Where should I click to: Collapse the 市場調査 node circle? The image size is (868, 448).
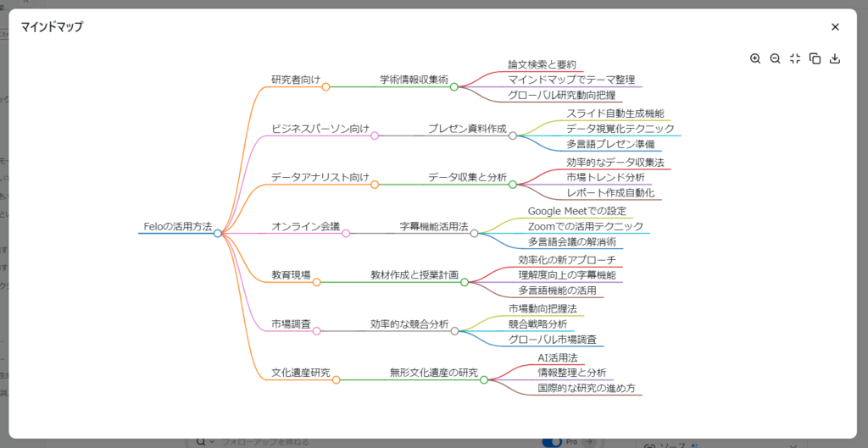point(317,331)
